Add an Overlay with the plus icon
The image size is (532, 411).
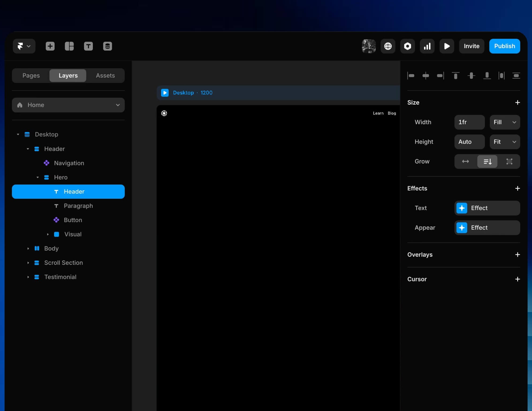click(518, 255)
